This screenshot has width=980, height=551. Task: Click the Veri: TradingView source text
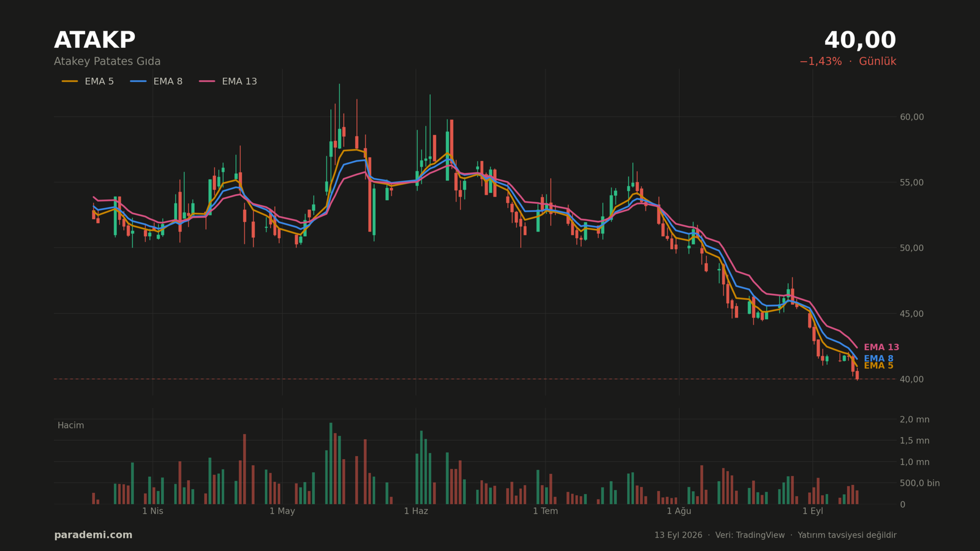click(750, 535)
